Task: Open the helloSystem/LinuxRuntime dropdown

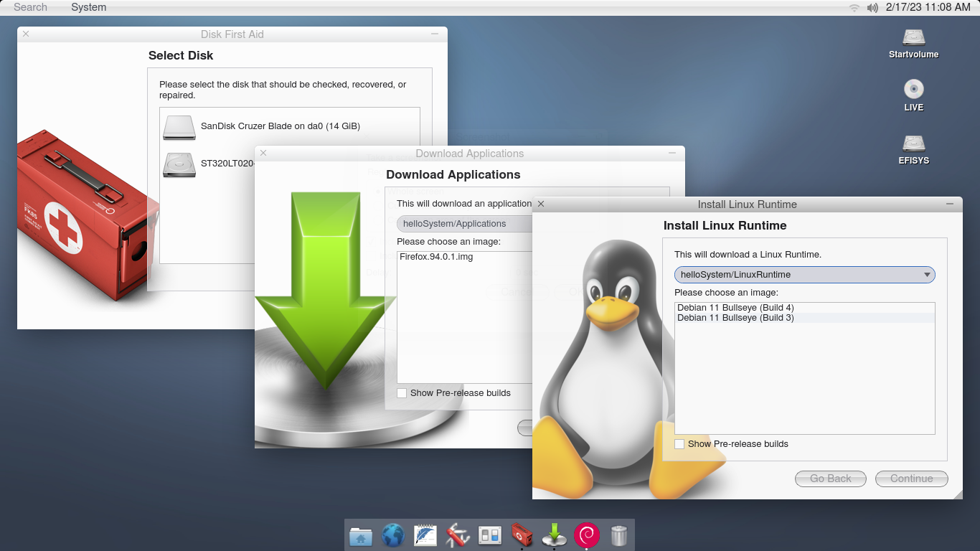Action: [805, 275]
